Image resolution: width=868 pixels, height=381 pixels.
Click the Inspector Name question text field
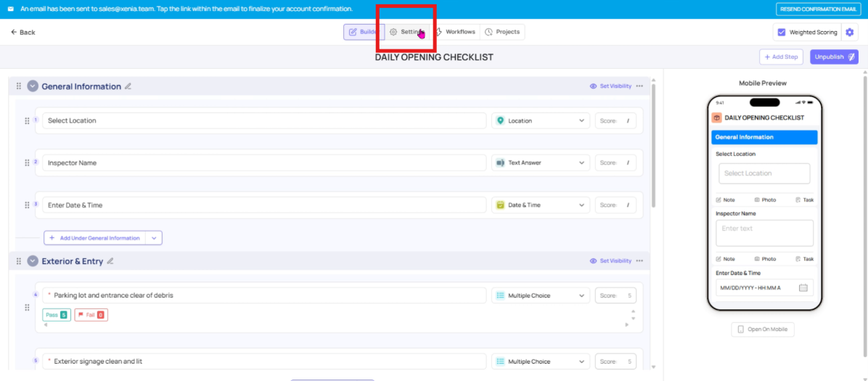click(x=264, y=163)
